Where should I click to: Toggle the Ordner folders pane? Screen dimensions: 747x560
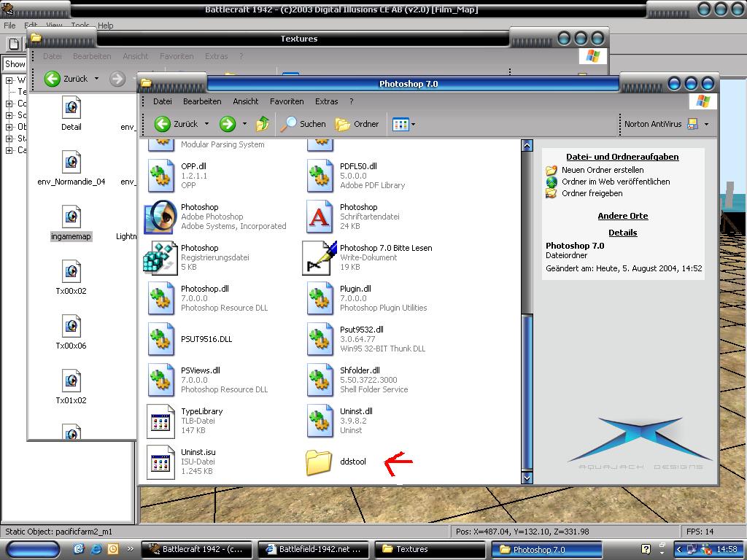[357, 124]
